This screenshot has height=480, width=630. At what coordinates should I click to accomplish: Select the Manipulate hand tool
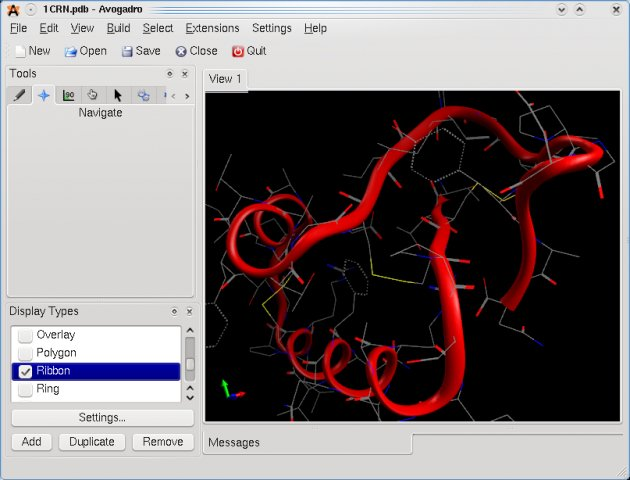click(93, 95)
